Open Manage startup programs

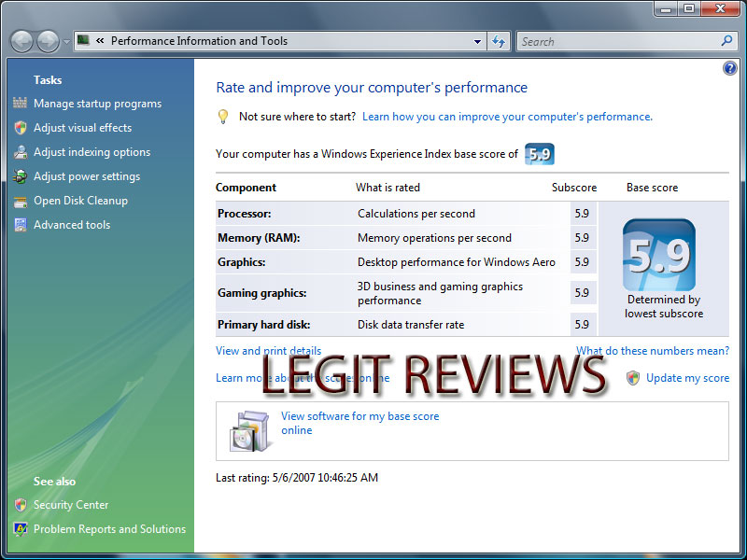pos(97,104)
